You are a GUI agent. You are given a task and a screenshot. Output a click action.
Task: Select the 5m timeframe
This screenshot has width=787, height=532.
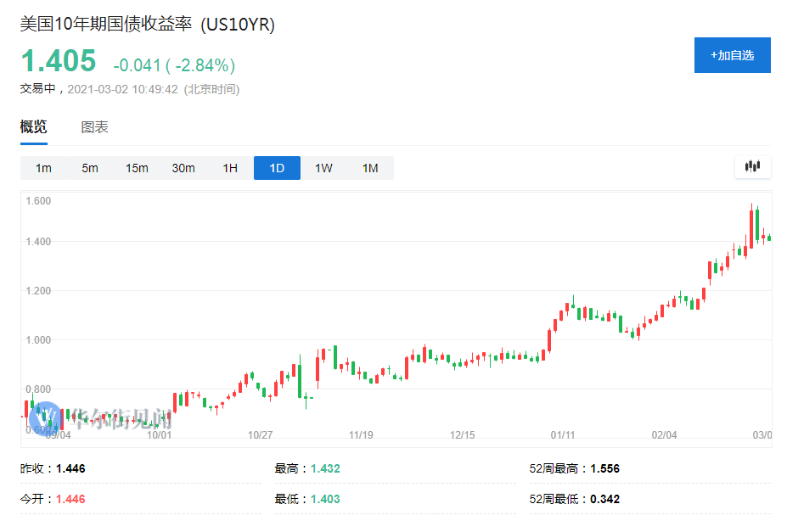[90, 168]
